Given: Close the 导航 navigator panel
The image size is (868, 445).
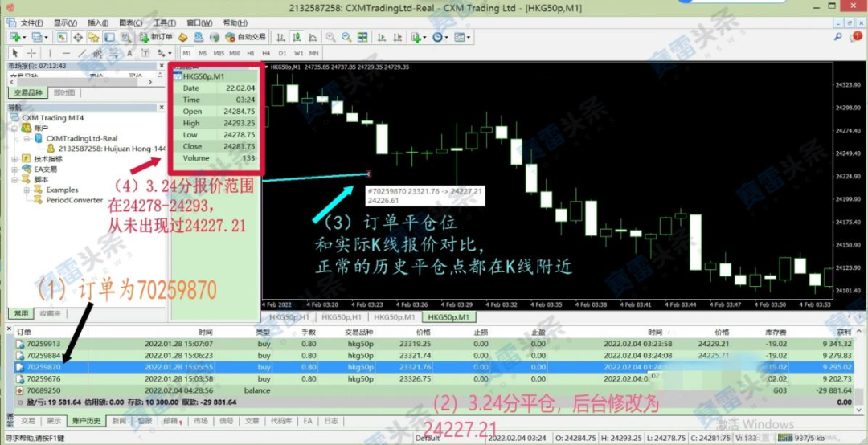Looking at the screenshot, I should coord(162,108).
